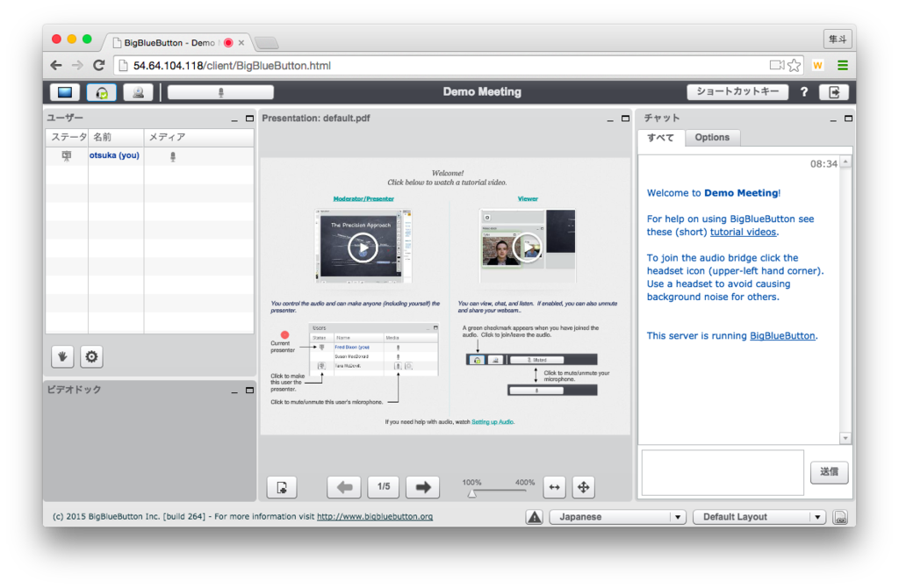Close the BigBlueButton browser tab
Screen dimensions: 899x588
[x=241, y=43]
